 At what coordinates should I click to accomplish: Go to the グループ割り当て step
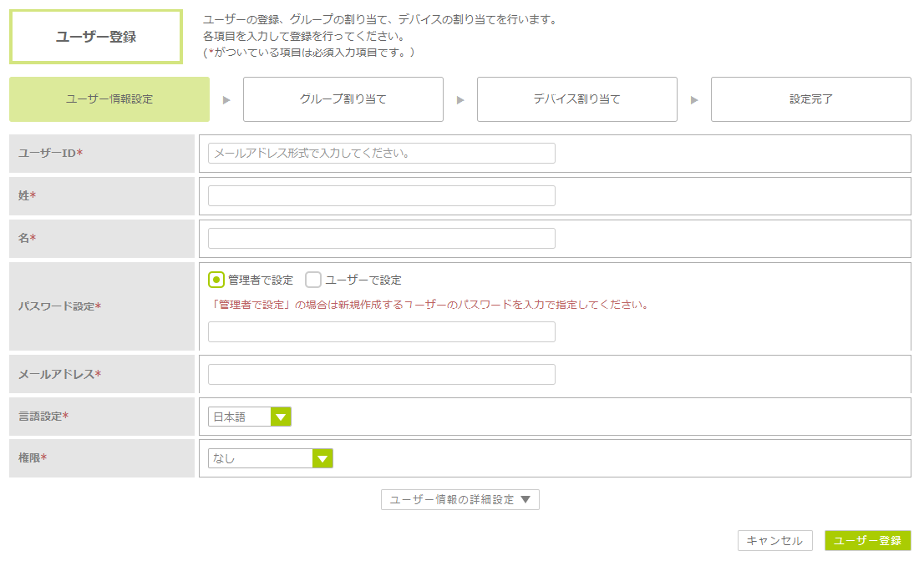coord(343,99)
